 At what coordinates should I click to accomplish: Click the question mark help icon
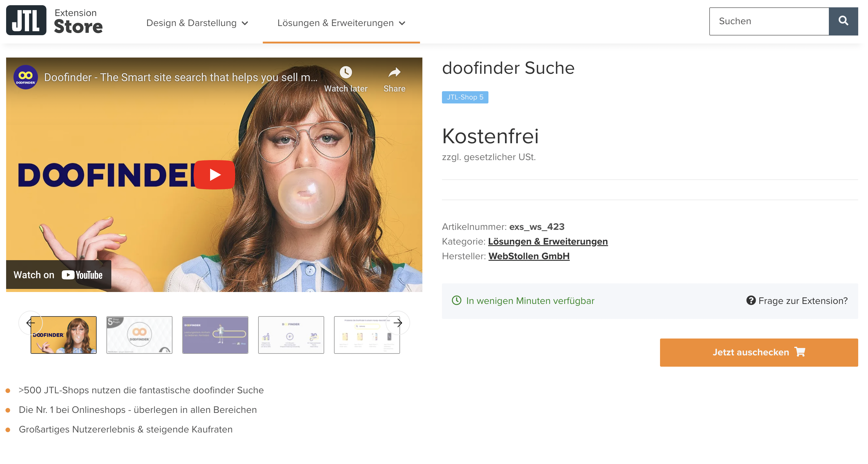point(751,300)
